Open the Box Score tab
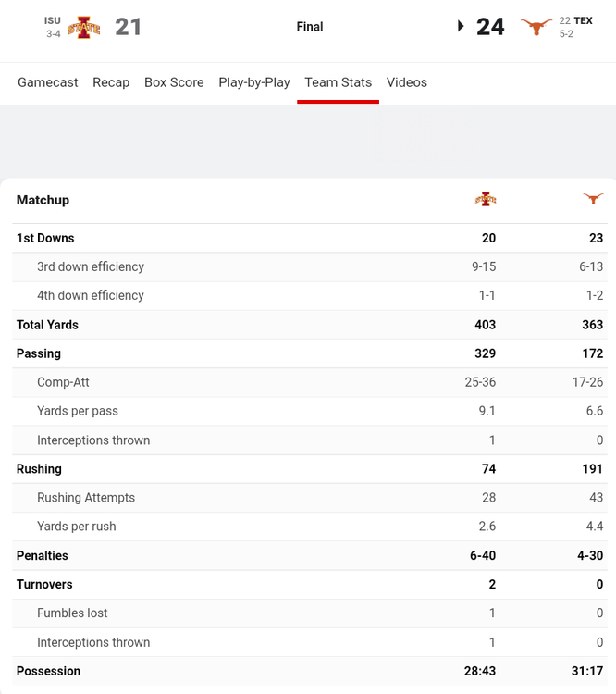 tap(174, 82)
